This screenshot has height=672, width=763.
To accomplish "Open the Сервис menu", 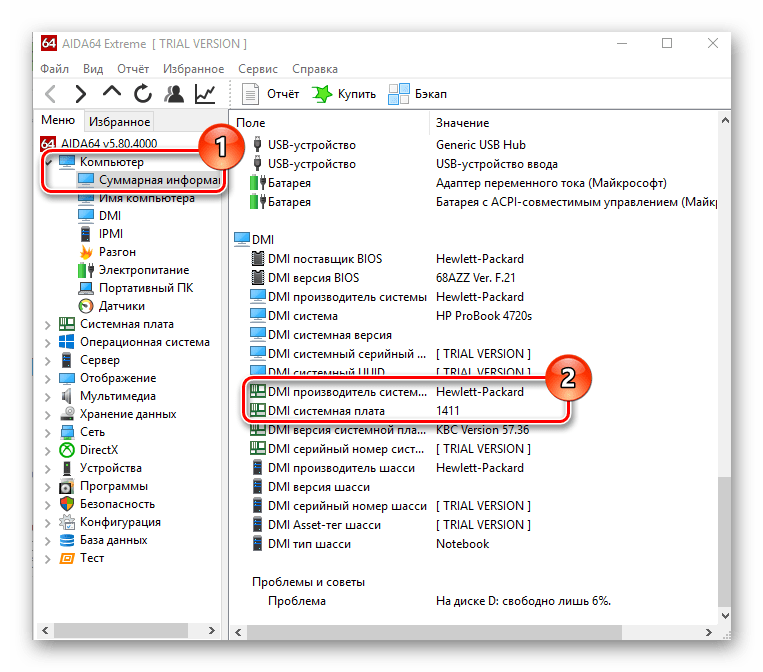I will point(258,69).
